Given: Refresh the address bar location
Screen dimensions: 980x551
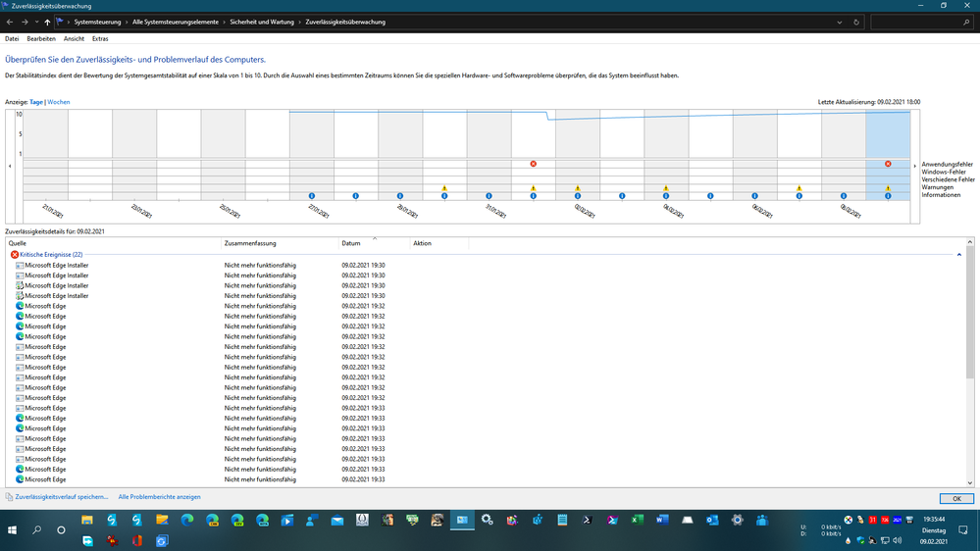Looking at the screenshot, I should [x=856, y=22].
